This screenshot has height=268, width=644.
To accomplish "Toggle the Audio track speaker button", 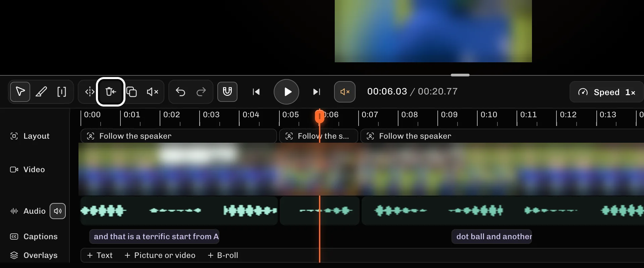I will click(x=58, y=211).
